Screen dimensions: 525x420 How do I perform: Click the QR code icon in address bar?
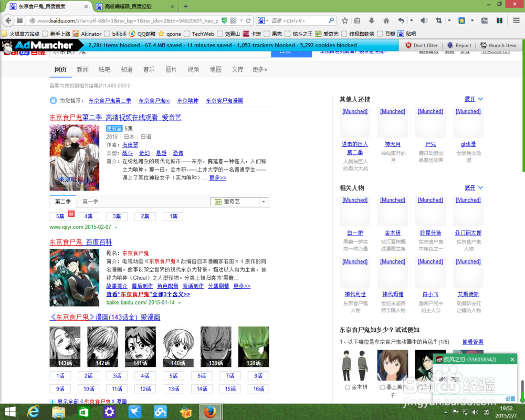pos(234,20)
